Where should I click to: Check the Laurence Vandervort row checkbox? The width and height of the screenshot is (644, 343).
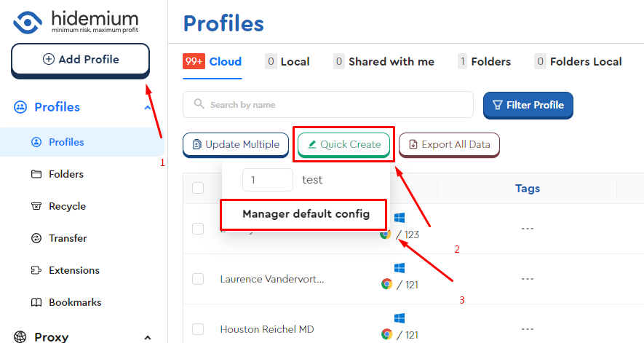(x=198, y=279)
